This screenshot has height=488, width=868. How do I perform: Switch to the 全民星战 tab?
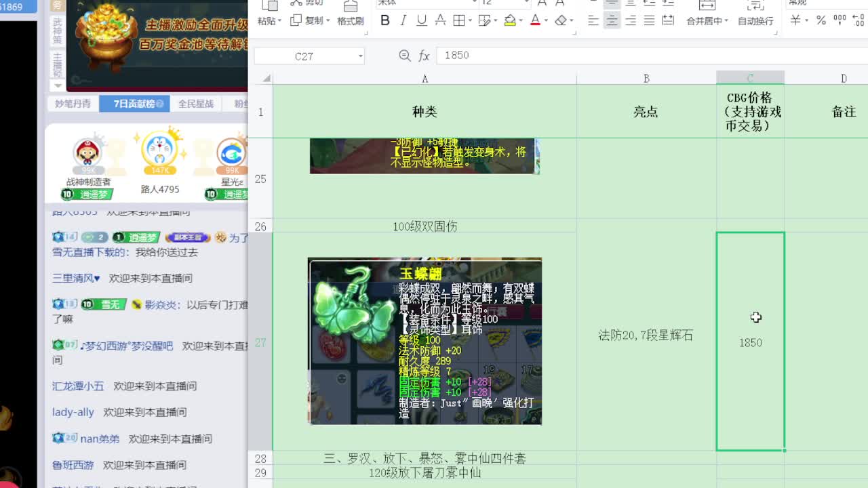pos(196,104)
